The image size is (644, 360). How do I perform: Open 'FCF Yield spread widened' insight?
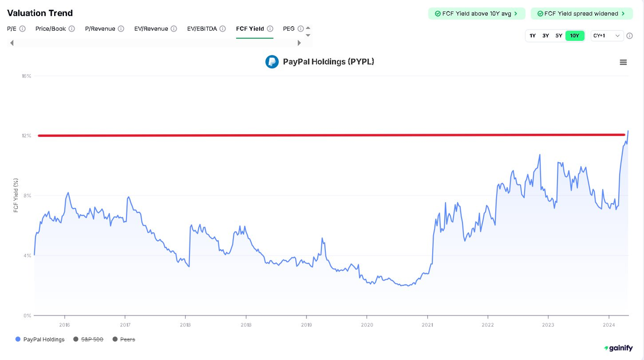coord(582,13)
